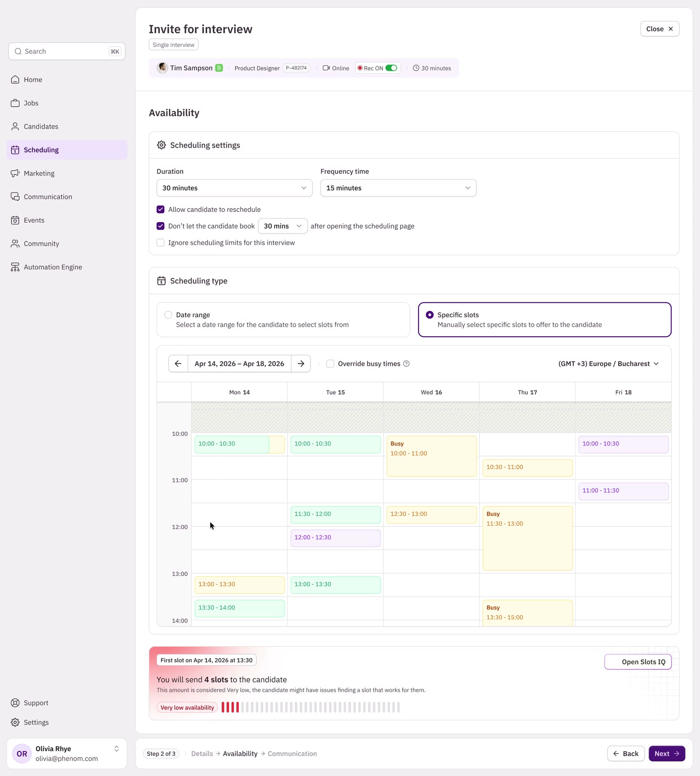This screenshot has height=776, width=700.
Task: Expand the Frequency time dropdown
Action: click(x=398, y=188)
